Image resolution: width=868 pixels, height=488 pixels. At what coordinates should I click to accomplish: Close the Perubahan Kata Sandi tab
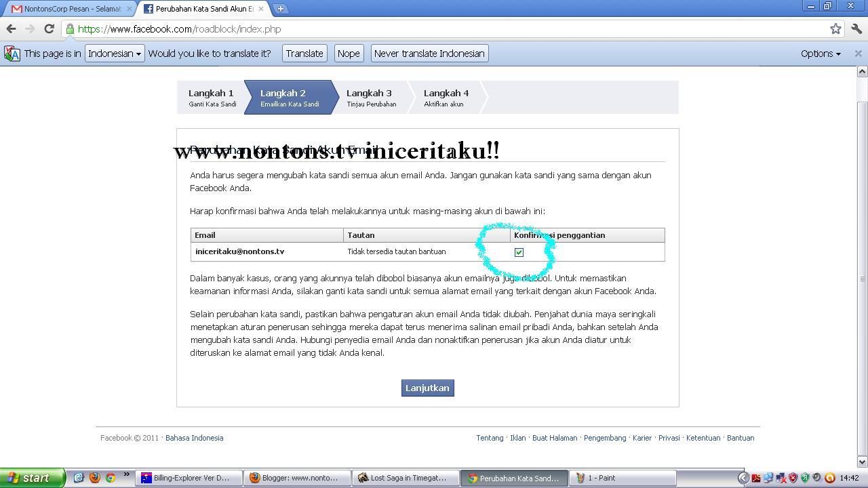click(261, 9)
